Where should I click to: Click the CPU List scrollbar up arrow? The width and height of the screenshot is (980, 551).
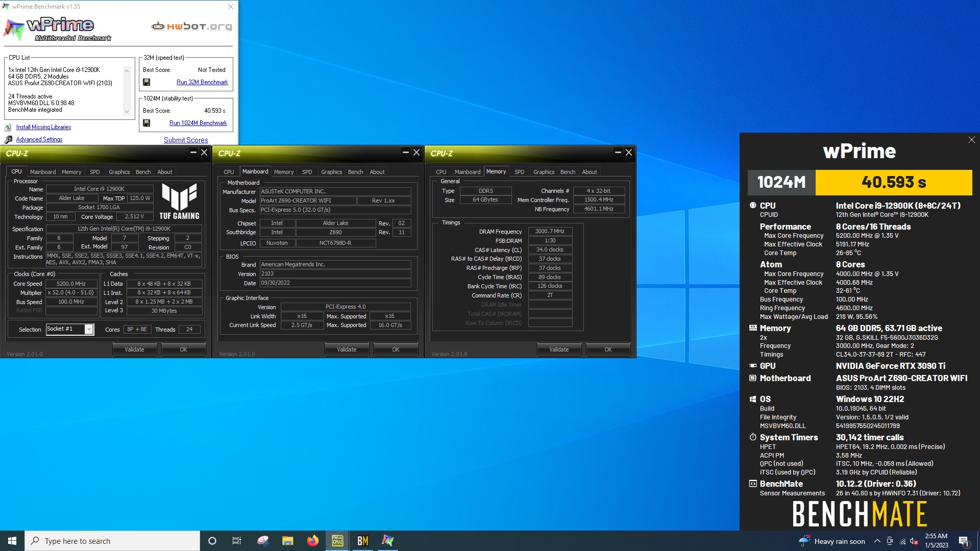(127, 70)
